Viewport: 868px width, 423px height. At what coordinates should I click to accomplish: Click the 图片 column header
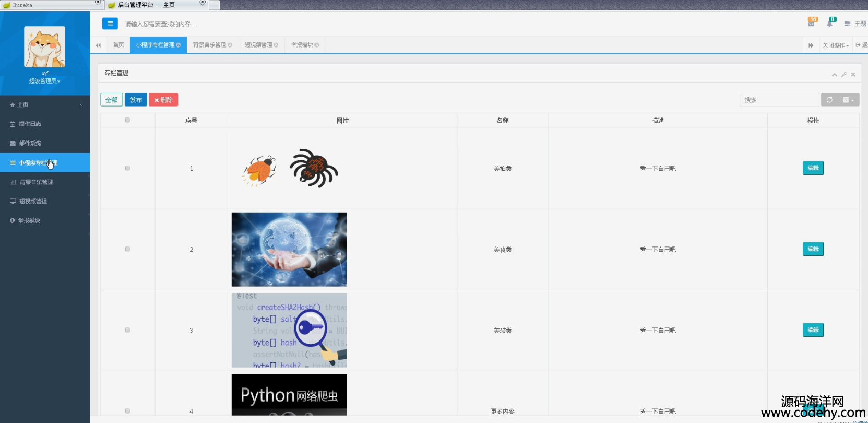point(342,121)
